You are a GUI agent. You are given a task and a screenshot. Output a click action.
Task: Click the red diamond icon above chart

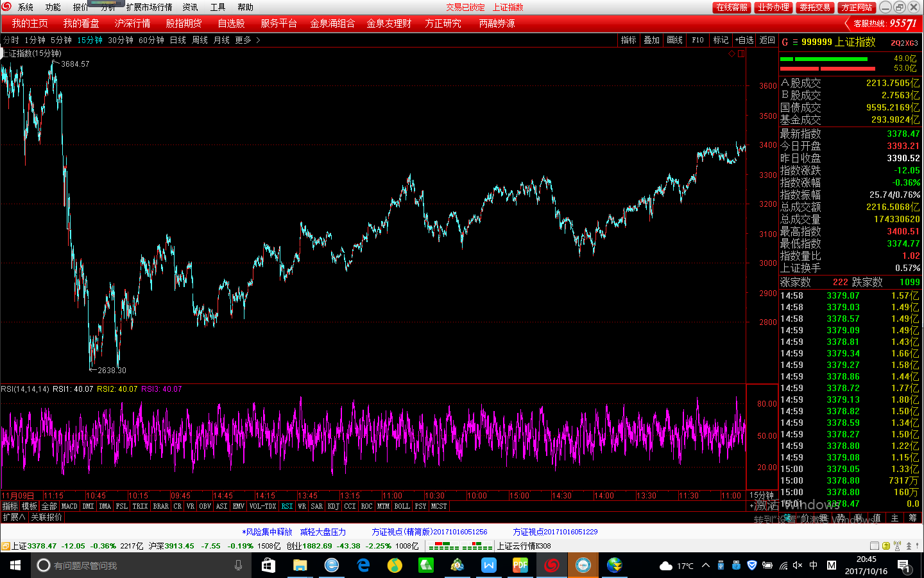732,54
